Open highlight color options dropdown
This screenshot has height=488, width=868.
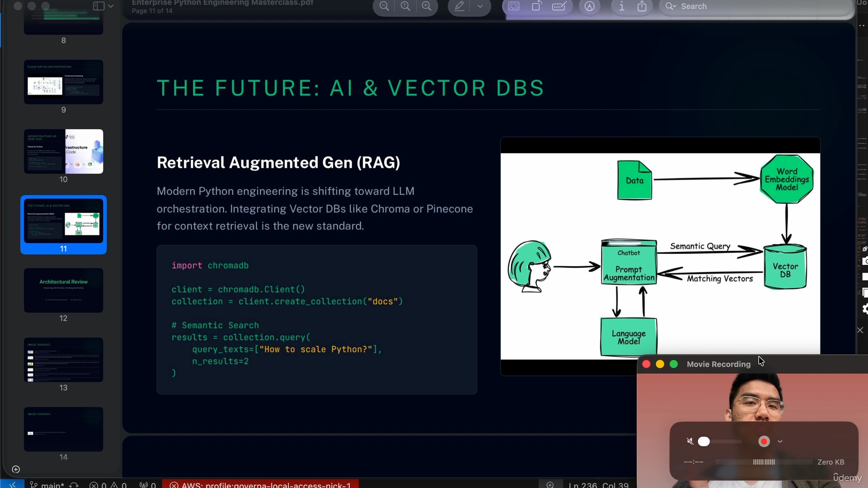click(x=480, y=6)
